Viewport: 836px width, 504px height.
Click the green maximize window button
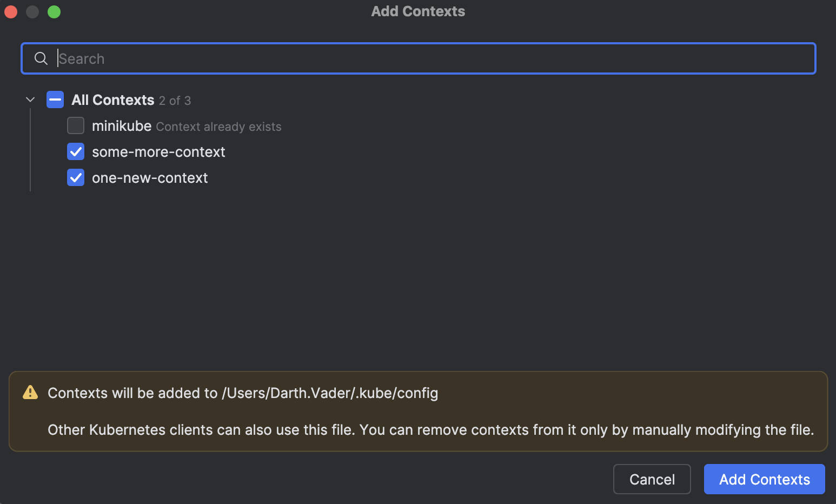(x=54, y=12)
